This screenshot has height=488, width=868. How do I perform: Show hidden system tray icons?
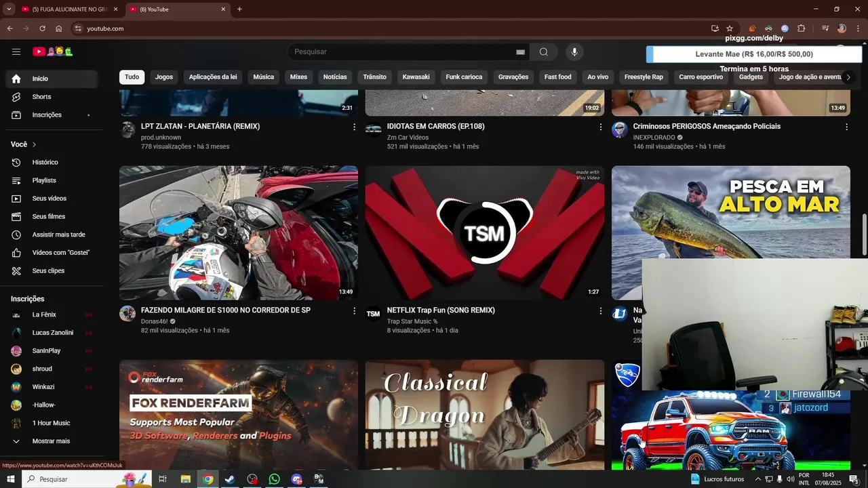[758, 479]
